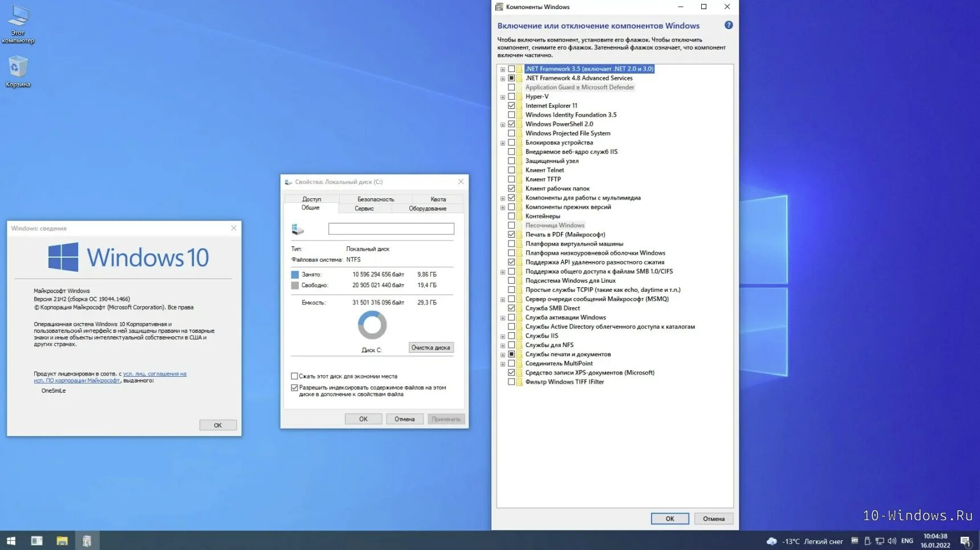Click the Windows Features title bar icon
The height and width of the screenshot is (550, 980).
(x=499, y=7)
